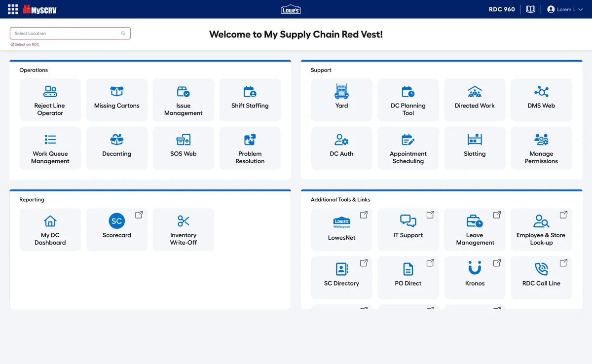Open the Shift Staffing tile
The height and width of the screenshot is (364, 592).
point(250,100)
